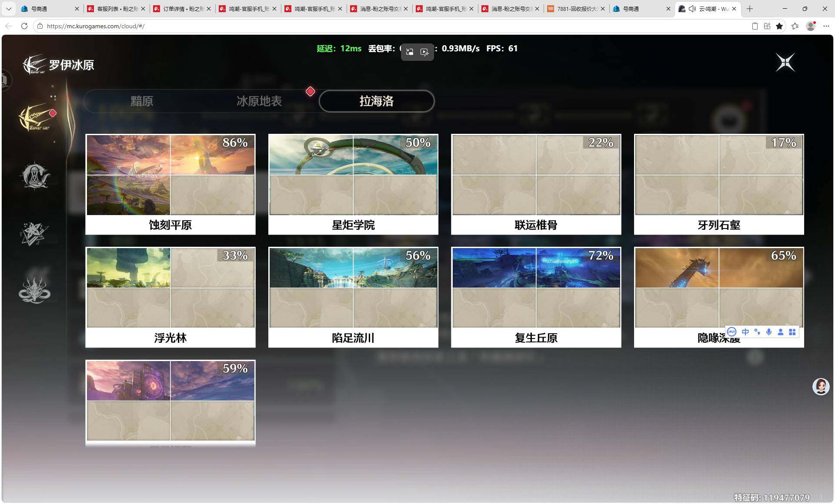Open the 浮光林 area card
The height and width of the screenshot is (504, 835).
coord(170,297)
